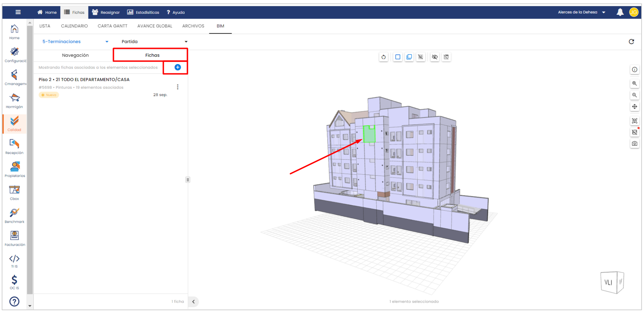Screen dimensions: 644x314
Task: Take a snapshot with the camera icon
Action: [x=634, y=144]
